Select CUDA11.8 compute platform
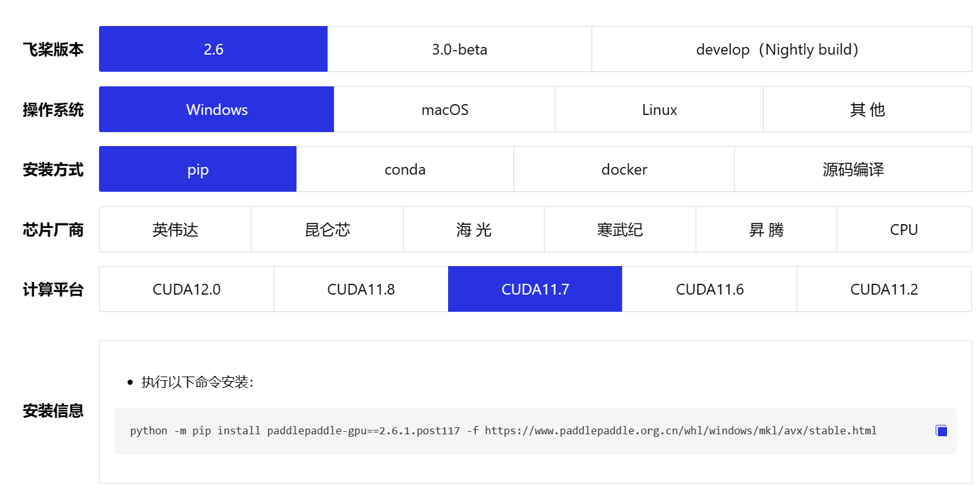Image resolution: width=980 pixels, height=494 pixels. point(361,289)
